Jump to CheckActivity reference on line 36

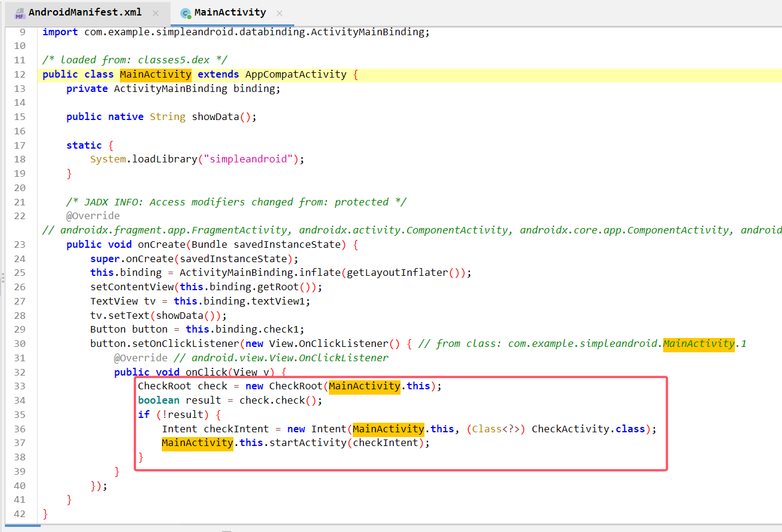point(573,429)
